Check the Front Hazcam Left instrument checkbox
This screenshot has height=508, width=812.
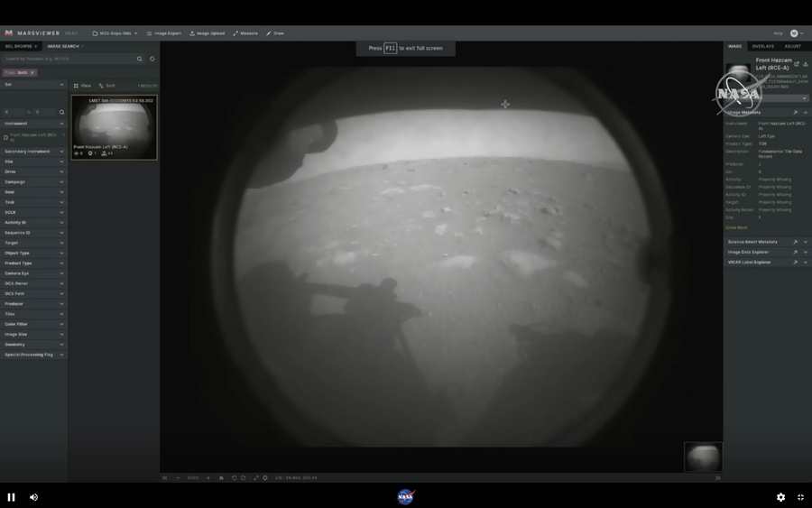[x=6, y=137]
